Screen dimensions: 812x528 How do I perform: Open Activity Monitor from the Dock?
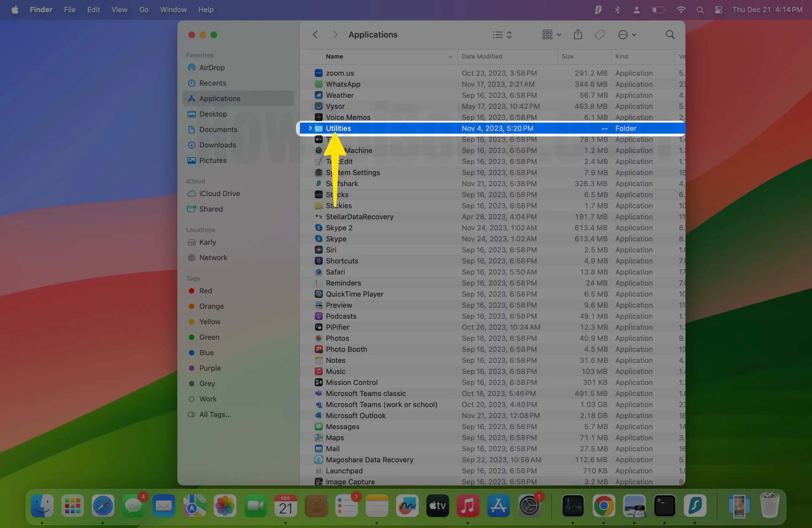[x=573, y=506]
